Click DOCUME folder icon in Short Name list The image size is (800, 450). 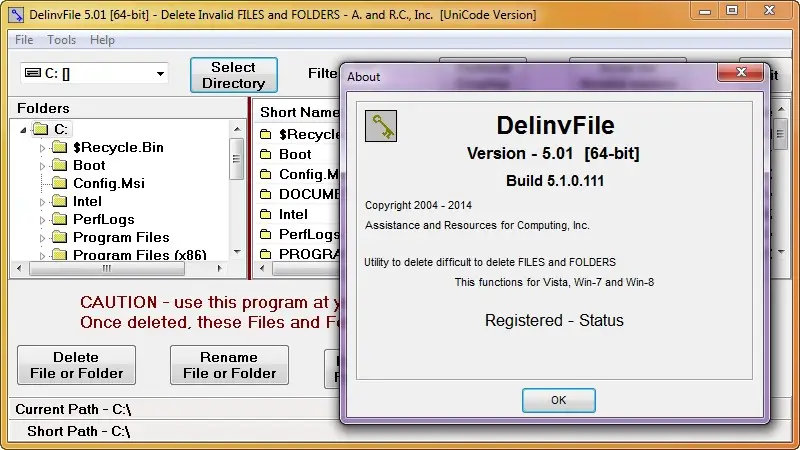tap(265, 194)
